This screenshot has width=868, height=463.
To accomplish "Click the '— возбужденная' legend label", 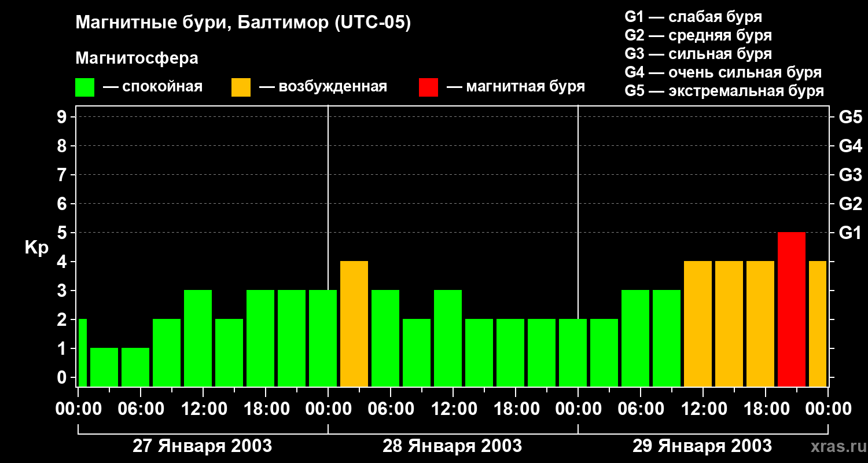I will (323, 87).
